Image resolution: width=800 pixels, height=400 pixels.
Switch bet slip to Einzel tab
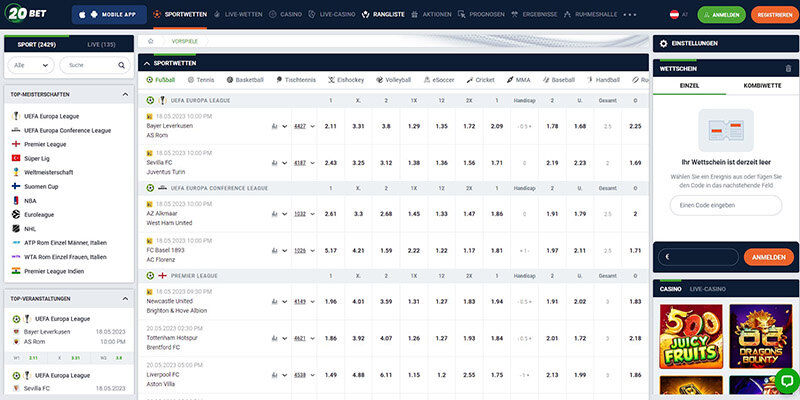pos(689,86)
